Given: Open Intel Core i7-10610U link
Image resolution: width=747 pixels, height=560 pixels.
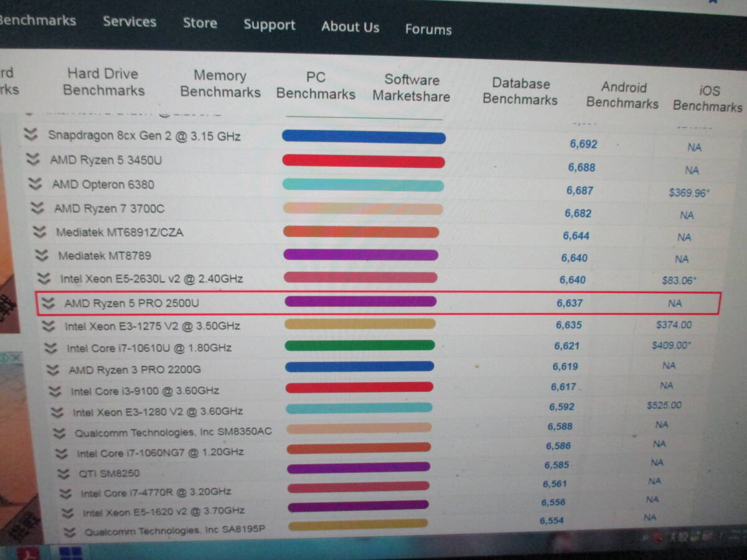Looking at the screenshot, I should [x=149, y=348].
